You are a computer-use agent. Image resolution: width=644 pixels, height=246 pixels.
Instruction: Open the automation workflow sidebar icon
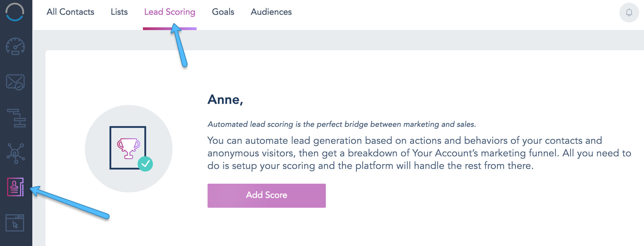tap(16, 118)
